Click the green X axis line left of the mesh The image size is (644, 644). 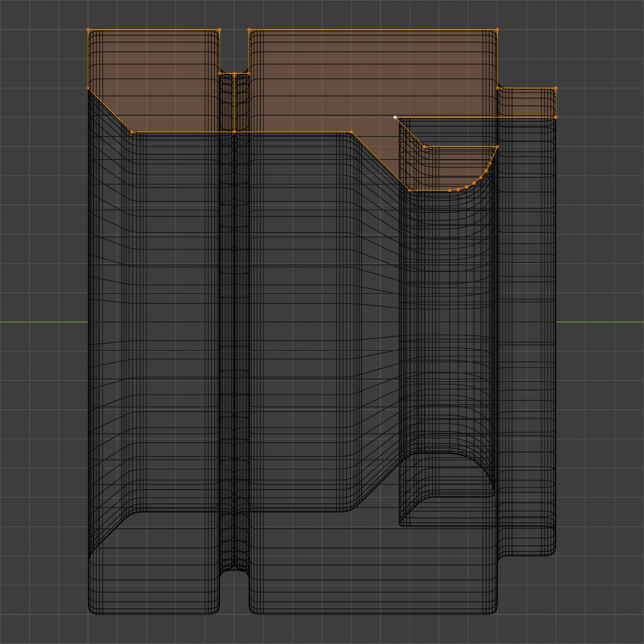[43, 322]
